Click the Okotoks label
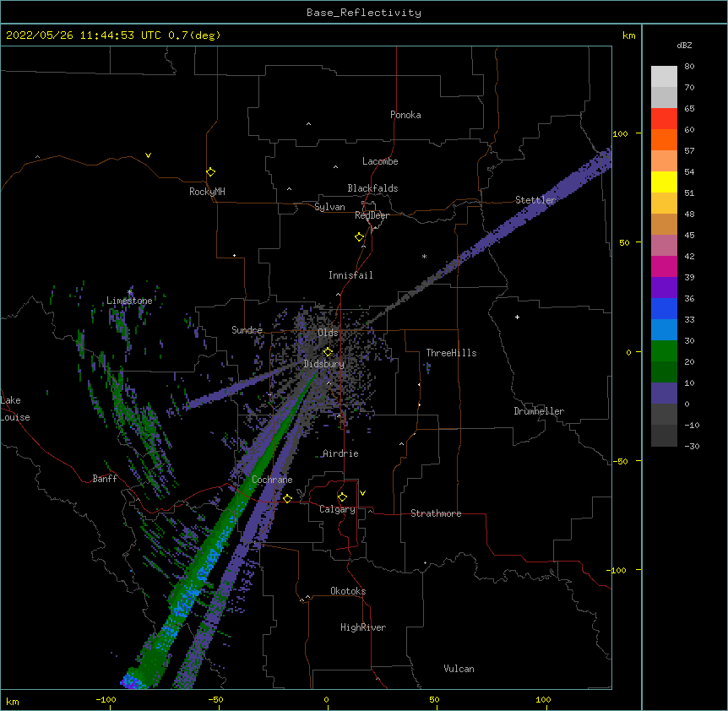 [x=348, y=591]
